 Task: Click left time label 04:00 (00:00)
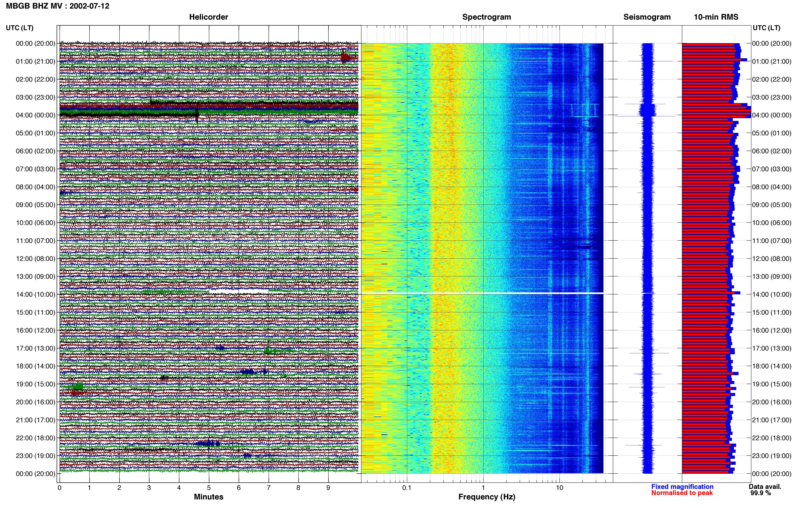click(35, 115)
